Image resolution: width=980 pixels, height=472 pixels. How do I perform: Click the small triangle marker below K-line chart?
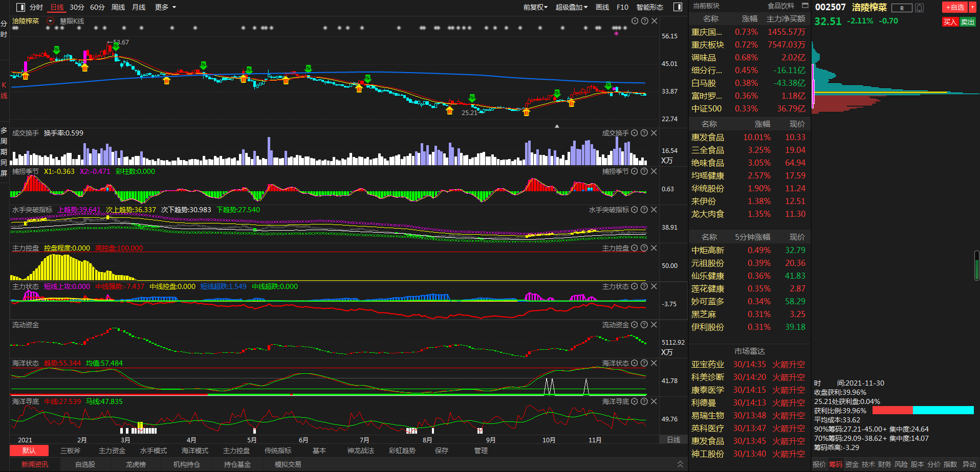557,126
